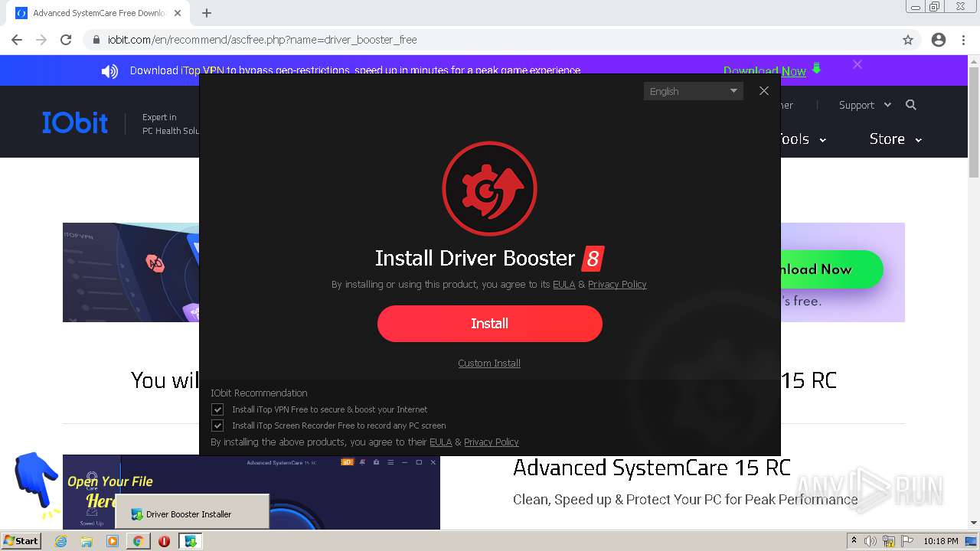Image resolution: width=980 pixels, height=551 pixels.
Task: Close the Advanced SystemCare browser tab
Action: click(178, 13)
